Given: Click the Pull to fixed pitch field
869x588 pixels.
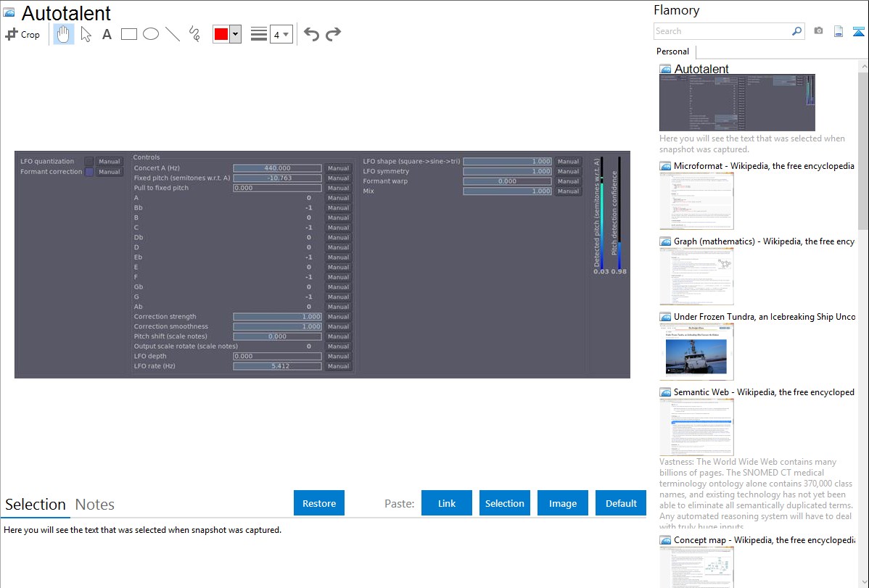Looking at the screenshot, I should pos(277,188).
